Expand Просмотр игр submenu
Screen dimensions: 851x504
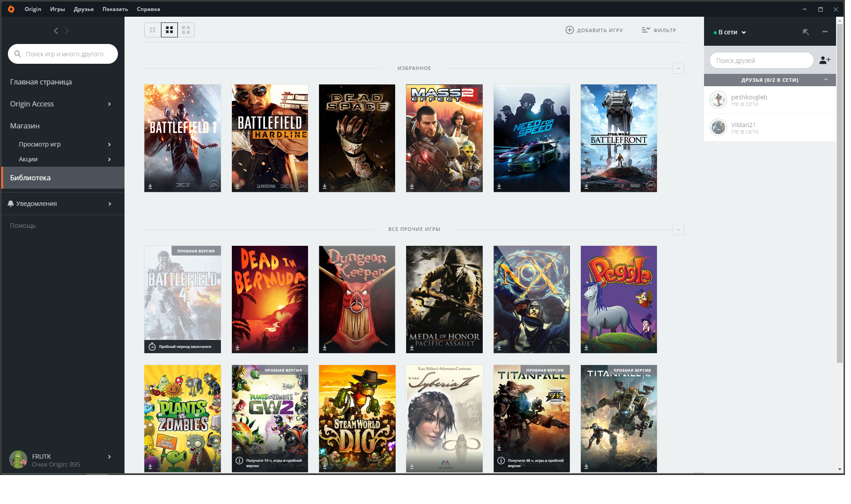110,144
